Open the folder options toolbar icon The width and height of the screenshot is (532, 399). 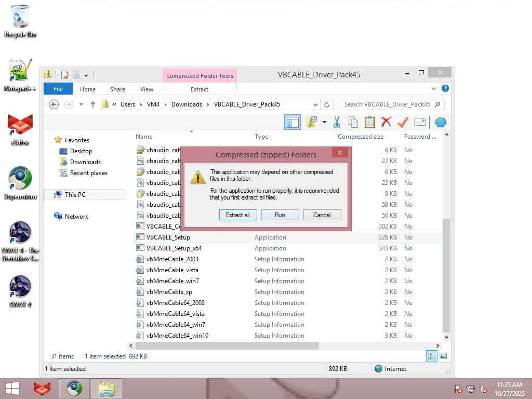click(312, 122)
